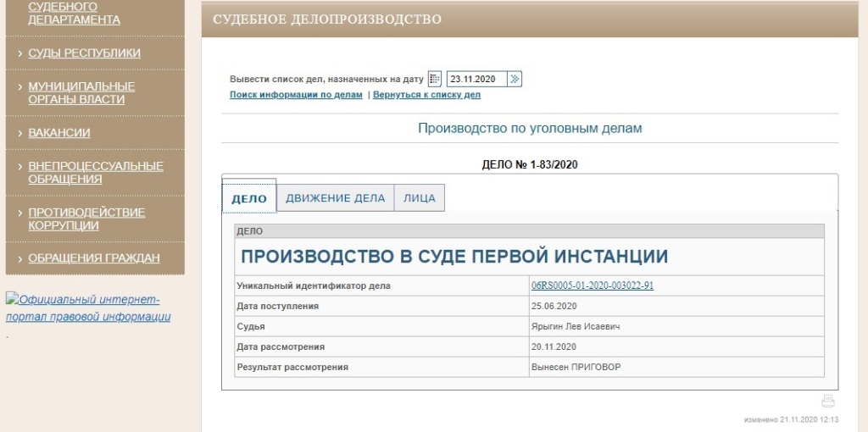The height and width of the screenshot is (432, 868).
Task: Click the date field showing 23.11.2020
Action: tap(476, 79)
